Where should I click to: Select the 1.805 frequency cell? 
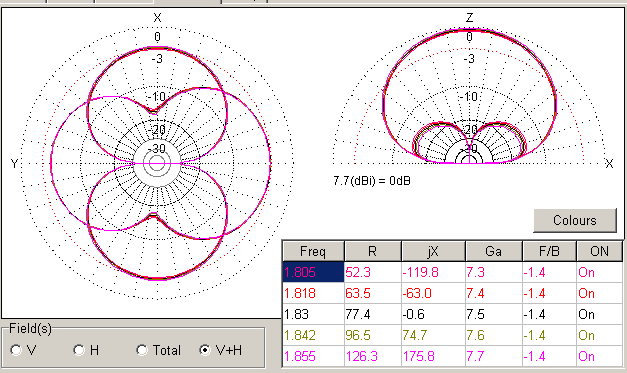pos(313,272)
